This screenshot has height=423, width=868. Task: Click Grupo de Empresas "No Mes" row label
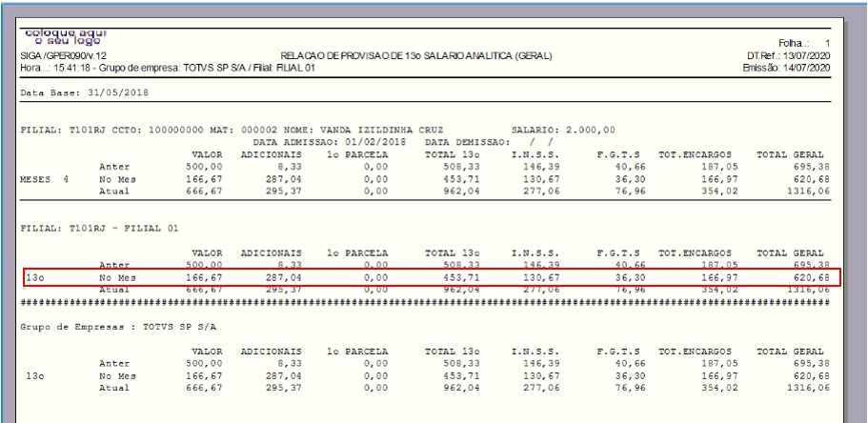click(x=117, y=376)
